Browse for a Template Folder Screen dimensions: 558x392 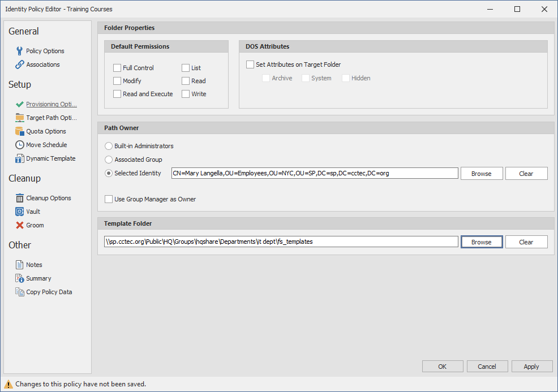point(481,241)
